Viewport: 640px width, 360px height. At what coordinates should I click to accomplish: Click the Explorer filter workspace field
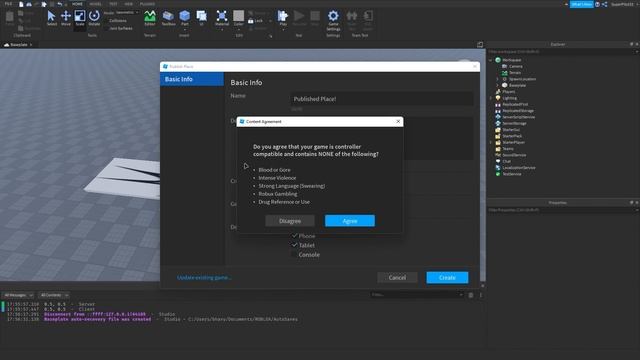point(562,52)
